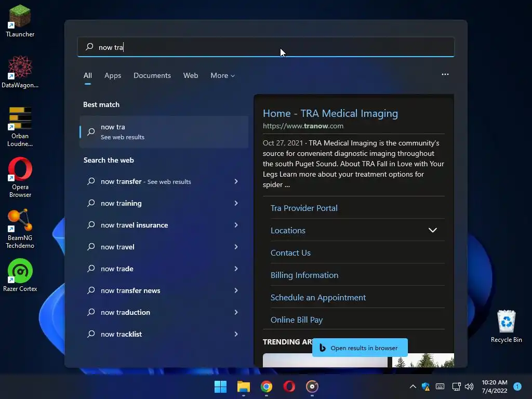Click the touch keyboard tray icon
The image size is (532, 399).
coord(440,387)
